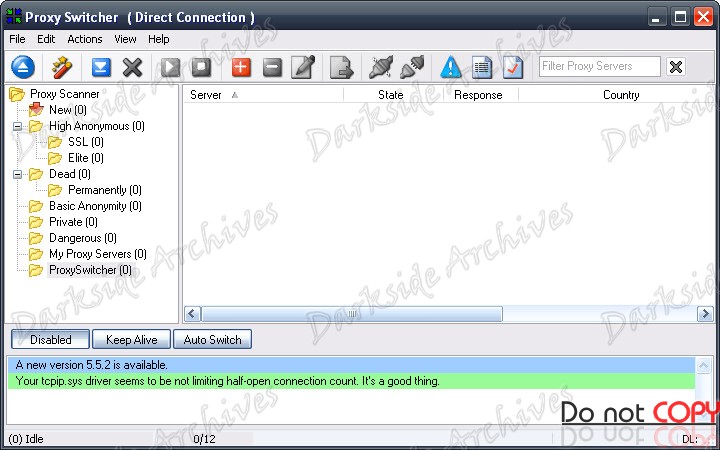Click the log panel scroll up arrow
Image resolution: width=720 pixels, height=450 pixels.
tap(704, 366)
